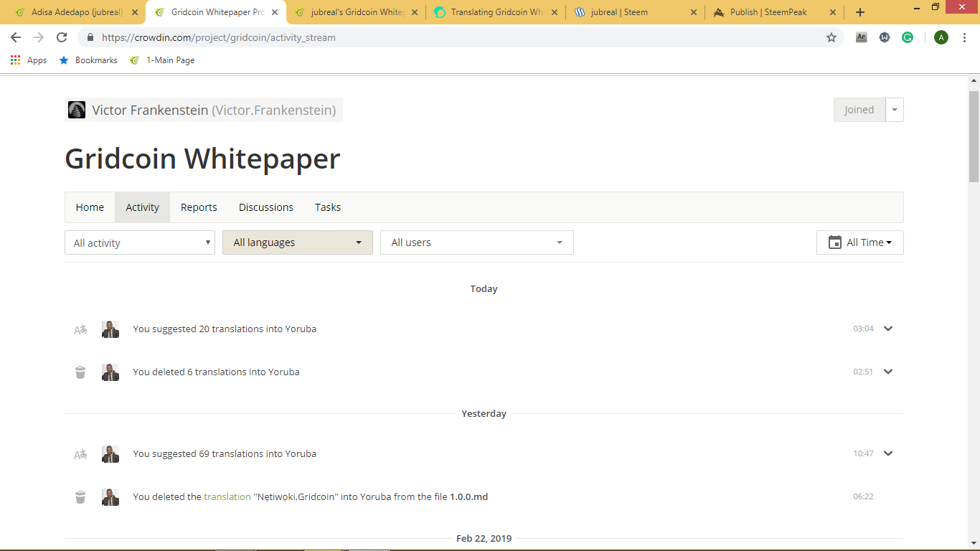
Task: Open the All languages dropdown
Action: (298, 242)
